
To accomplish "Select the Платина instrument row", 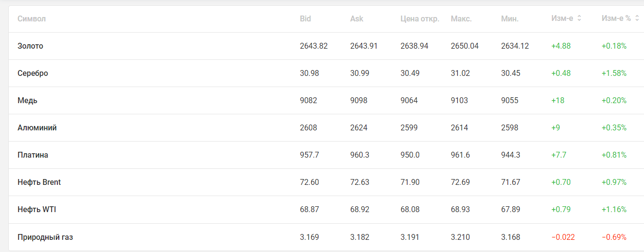I will (33, 155).
